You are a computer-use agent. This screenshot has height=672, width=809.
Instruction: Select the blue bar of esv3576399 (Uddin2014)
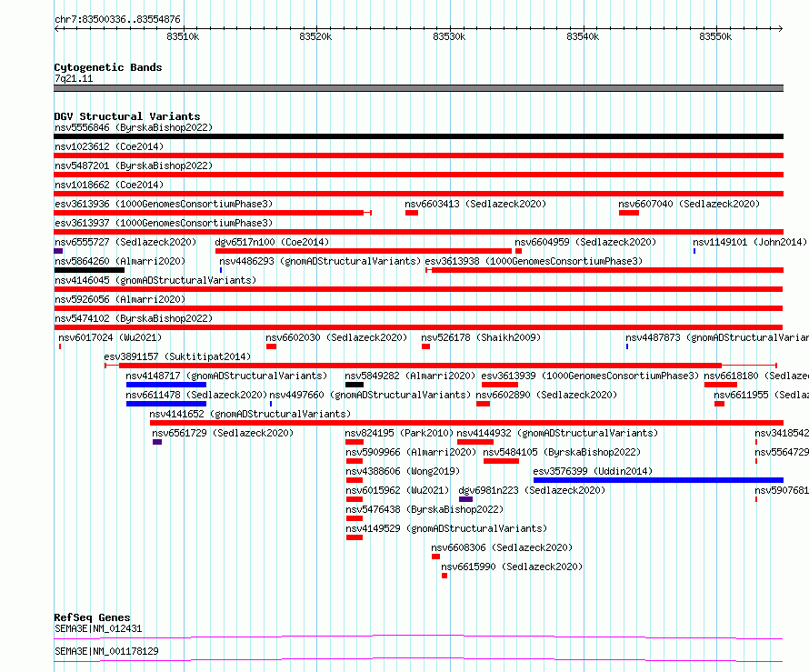[658, 480]
